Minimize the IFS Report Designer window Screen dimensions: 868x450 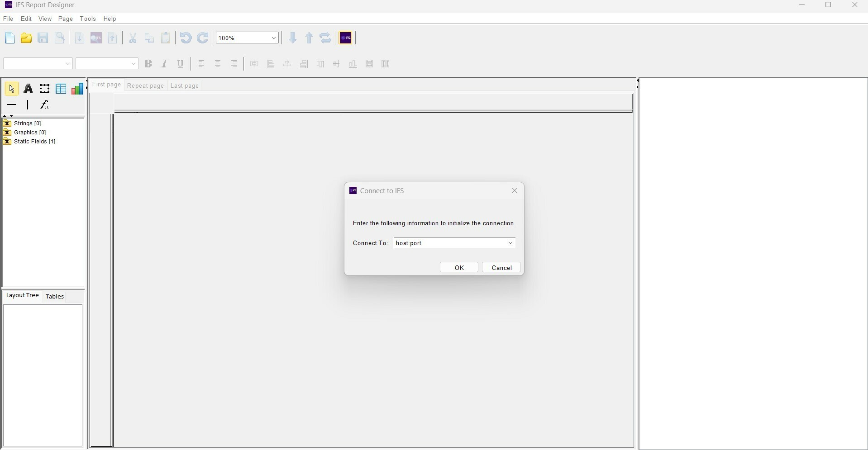click(x=802, y=5)
